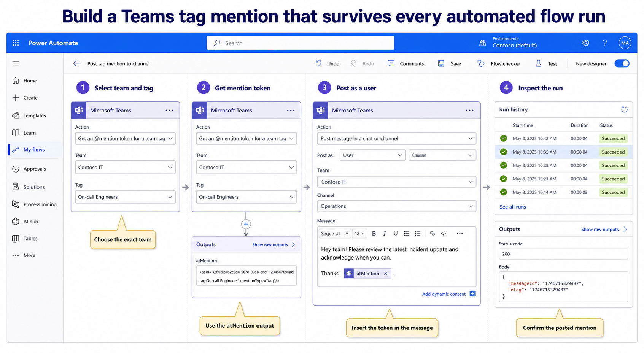Screen dimensions: 644x353
Task: Open the Segoe UI font dropdown
Action: click(335, 234)
